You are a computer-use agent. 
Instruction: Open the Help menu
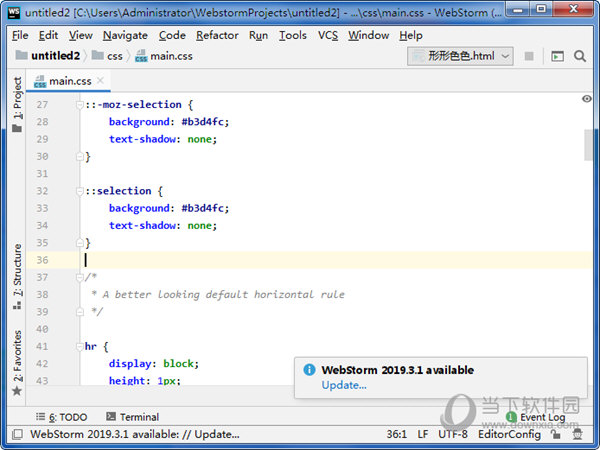[411, 35]
